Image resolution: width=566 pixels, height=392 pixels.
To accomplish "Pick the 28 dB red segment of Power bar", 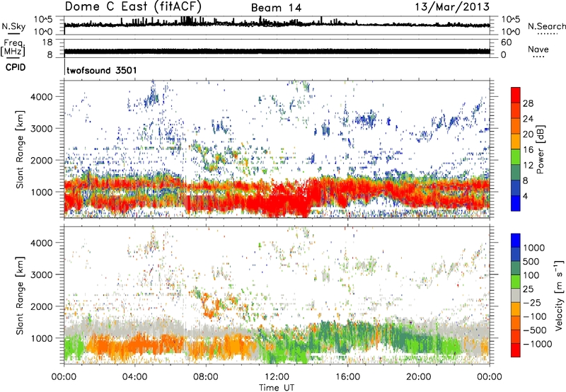I will point(516,95).
